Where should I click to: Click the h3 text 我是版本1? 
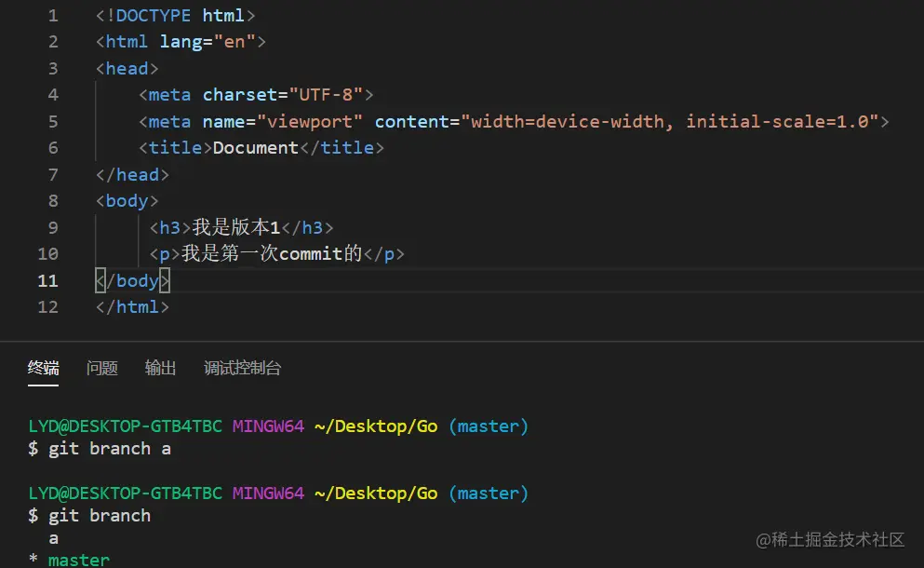[236, 227]
